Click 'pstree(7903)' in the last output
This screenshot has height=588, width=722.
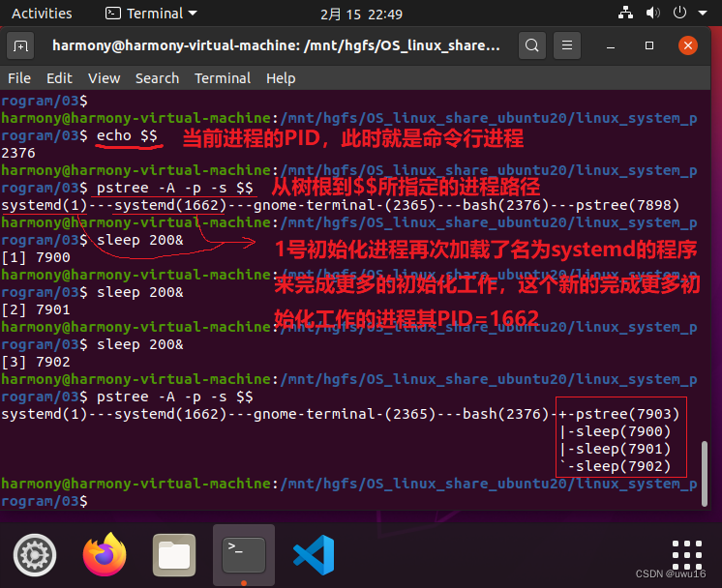click(x=627, y=414)
